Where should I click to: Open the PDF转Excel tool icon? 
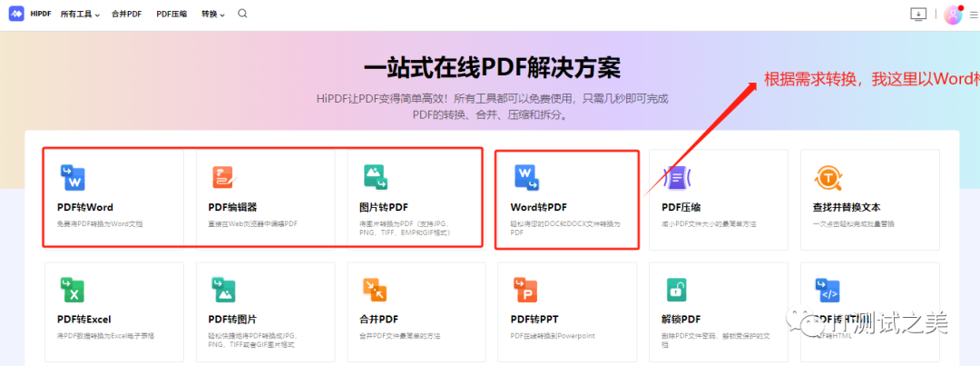click(x=72, y=290)
